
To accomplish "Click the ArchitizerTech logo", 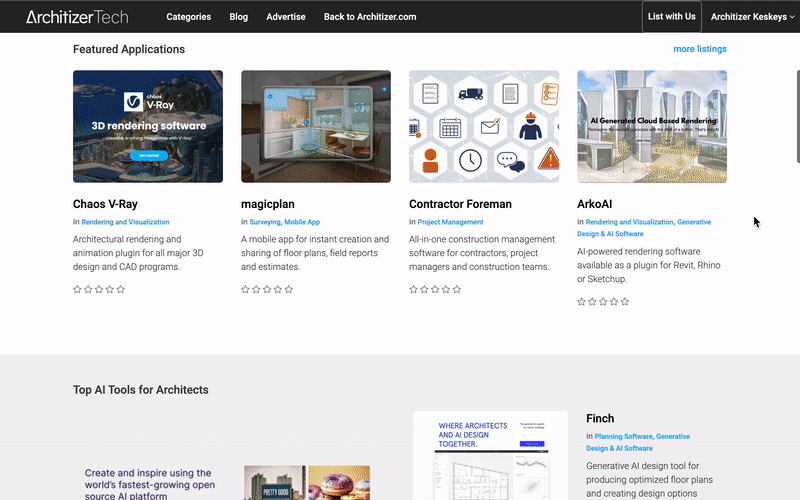I will (77, 17).
